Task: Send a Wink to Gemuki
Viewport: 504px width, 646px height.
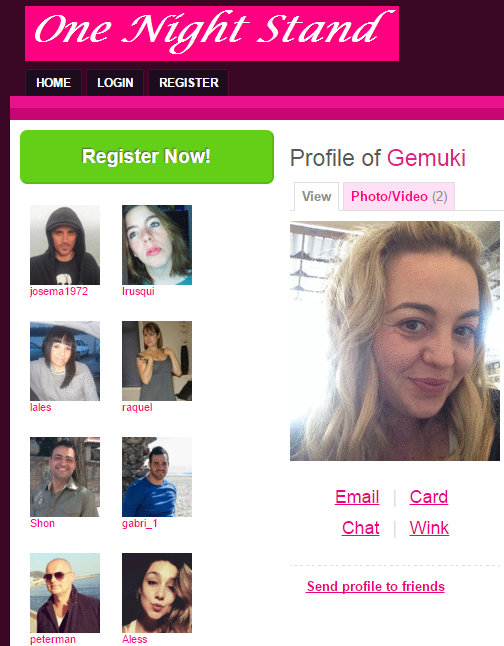Action: 429,528
